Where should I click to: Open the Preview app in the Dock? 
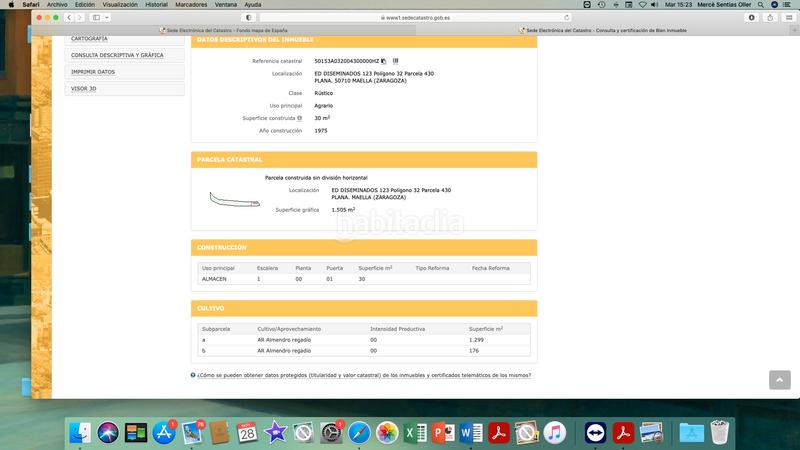click(652, 433)
